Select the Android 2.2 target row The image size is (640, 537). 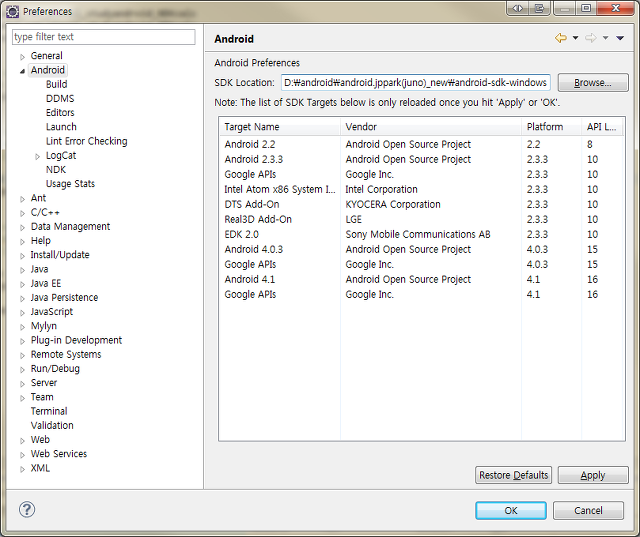click(422, 144)
